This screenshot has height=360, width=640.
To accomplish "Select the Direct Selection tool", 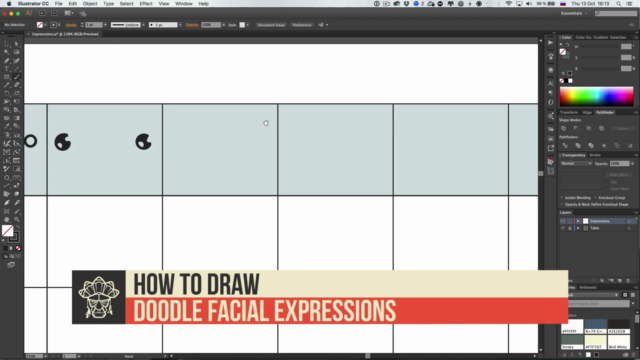I will pyautogui.click(x=16, y=44).
